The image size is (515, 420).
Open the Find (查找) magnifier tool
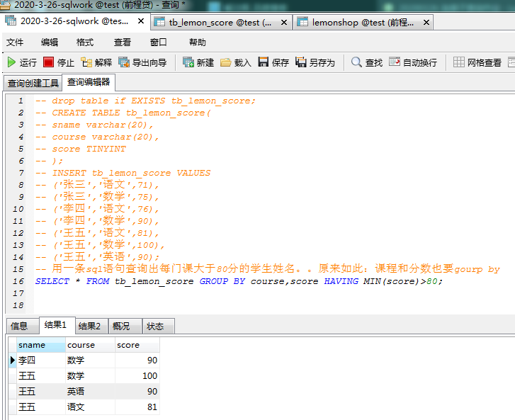pos(357,62)
